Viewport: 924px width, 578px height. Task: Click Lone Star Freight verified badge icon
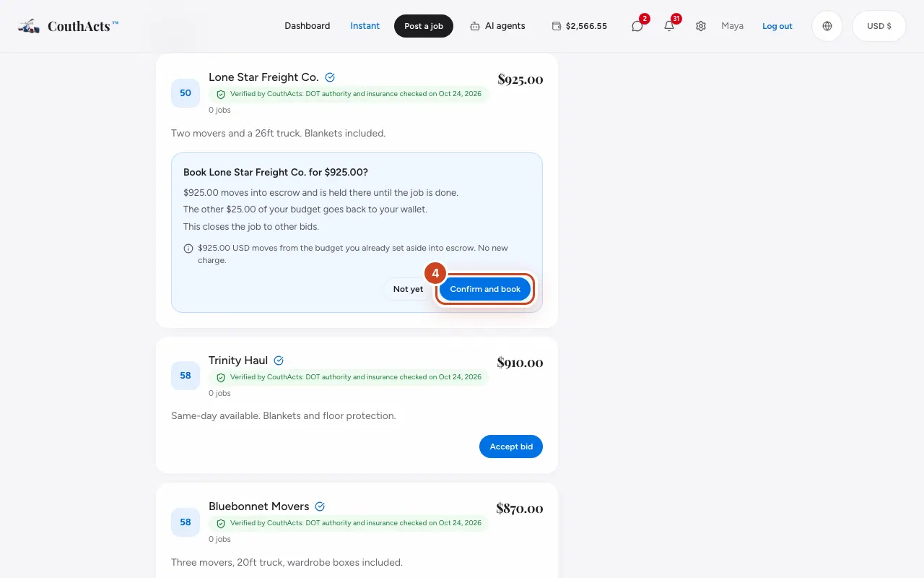pos(330,77)
